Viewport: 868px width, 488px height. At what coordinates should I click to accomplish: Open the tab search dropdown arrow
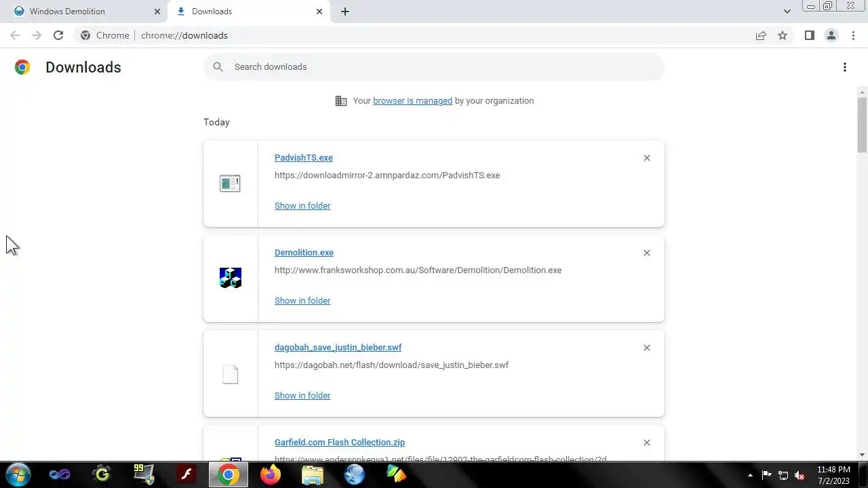pos(787,12)
